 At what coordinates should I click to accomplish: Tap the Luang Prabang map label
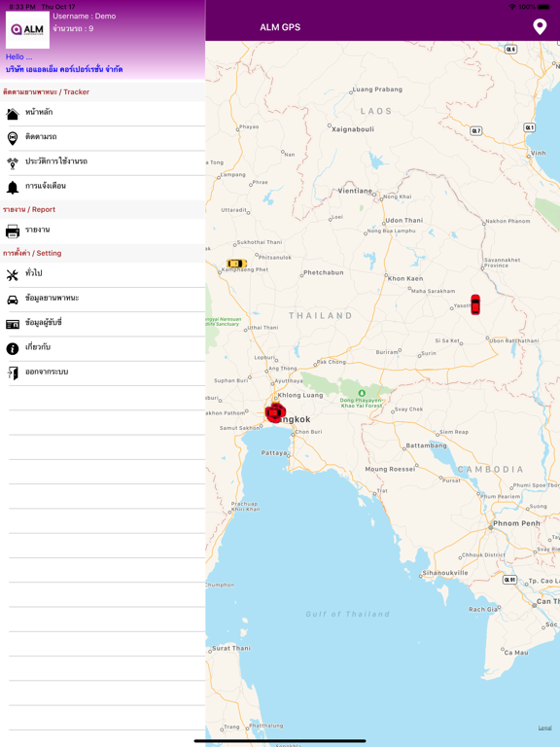coord(377,89)
